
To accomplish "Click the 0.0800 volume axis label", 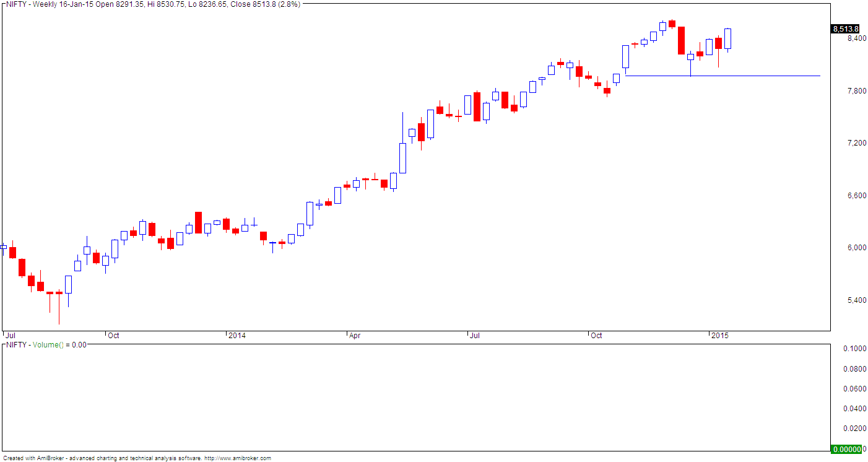I will [x=854, y=369].
